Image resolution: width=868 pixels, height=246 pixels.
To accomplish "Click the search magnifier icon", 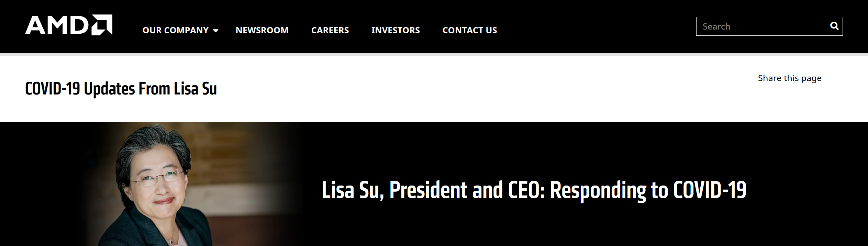I will click(834, 26).
